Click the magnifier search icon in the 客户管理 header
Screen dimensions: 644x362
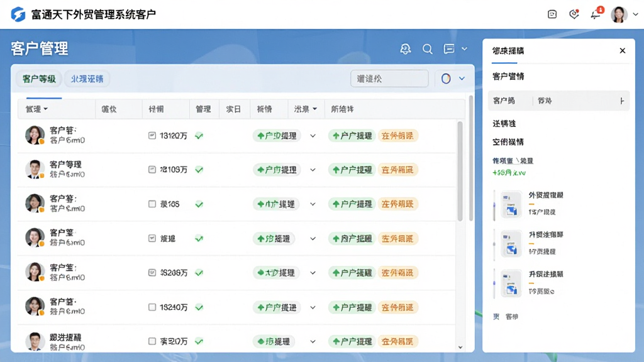[x=427, y=49]
